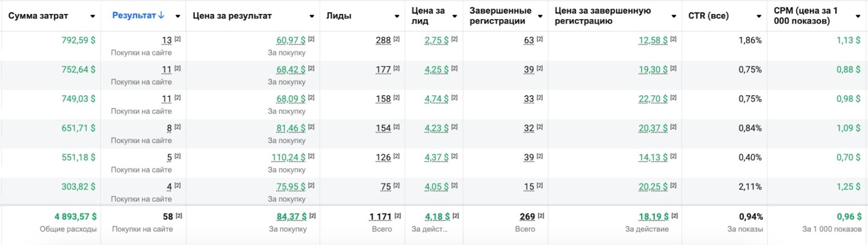The width and height of the screenshot is (868, 245).
Task: Click the Завершенные регистрации column header
Action: 500,16
